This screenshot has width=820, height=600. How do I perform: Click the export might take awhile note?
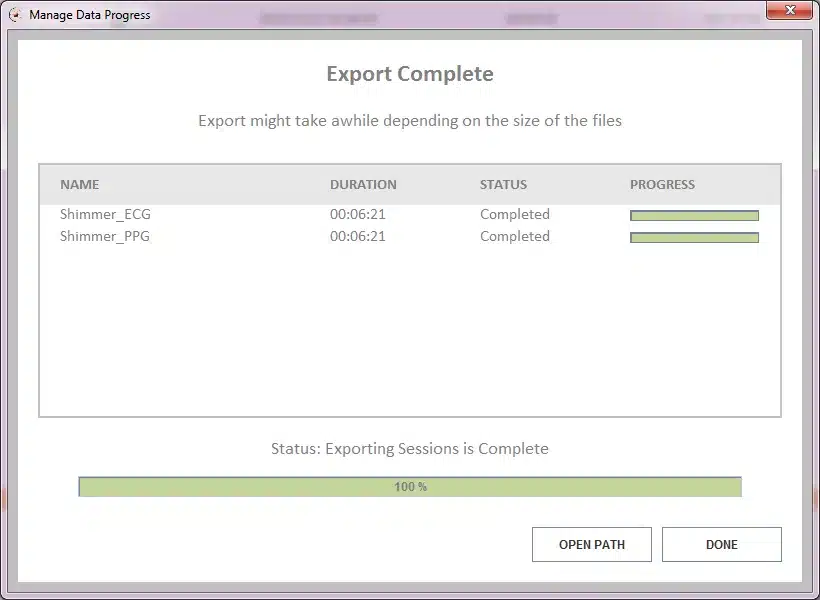(410, 121)
